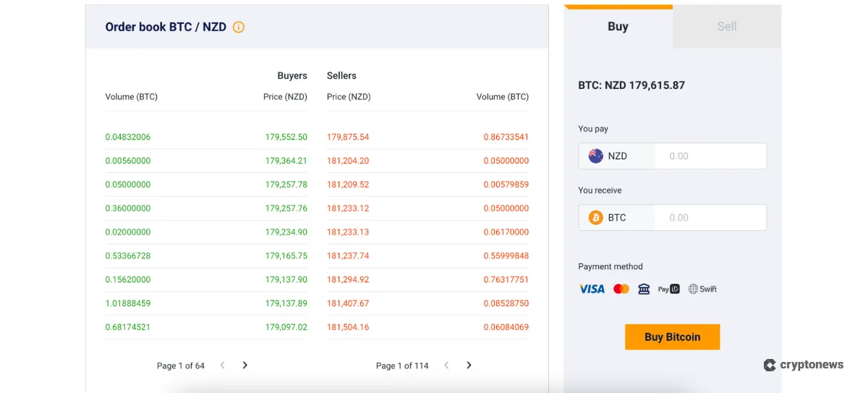Switch to the Buy tab
The width and height of the screenshot is (868, 393).
coord(618,27)
